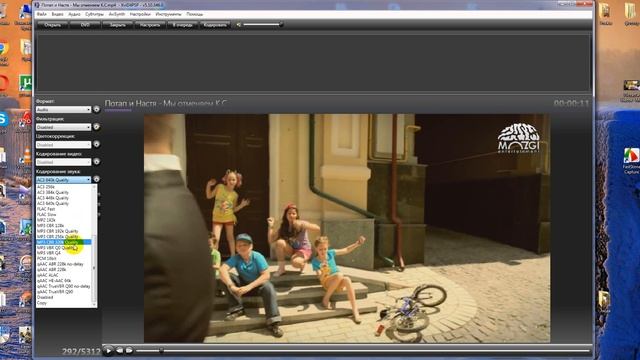Step forward one frame

click(x=129, y=350)
